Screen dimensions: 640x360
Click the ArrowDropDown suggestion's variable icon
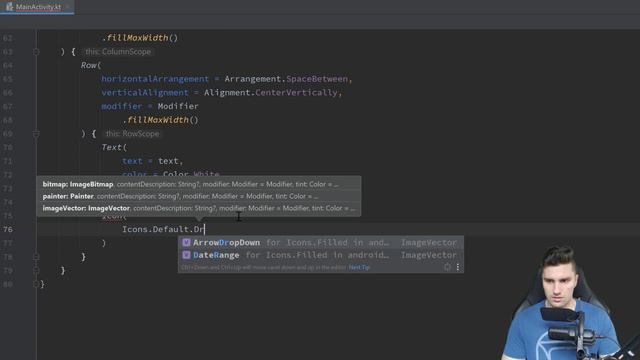click(186, 242)
